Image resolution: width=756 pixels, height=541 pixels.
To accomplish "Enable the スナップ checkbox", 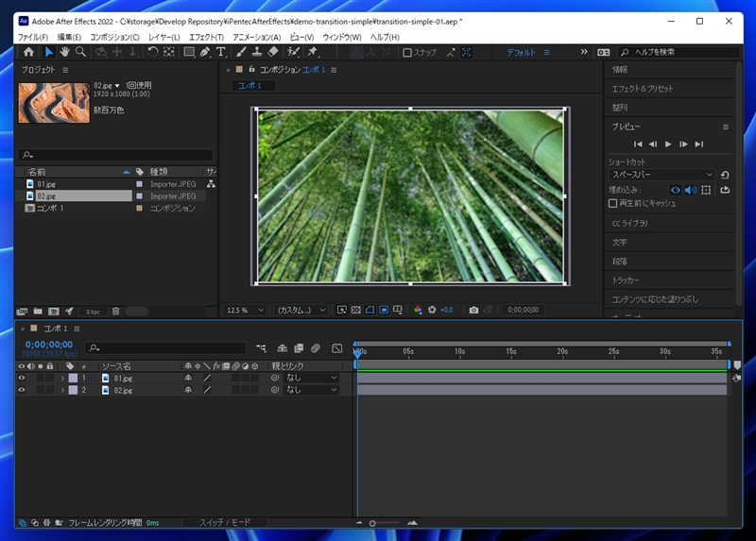I will coord(407,53).
